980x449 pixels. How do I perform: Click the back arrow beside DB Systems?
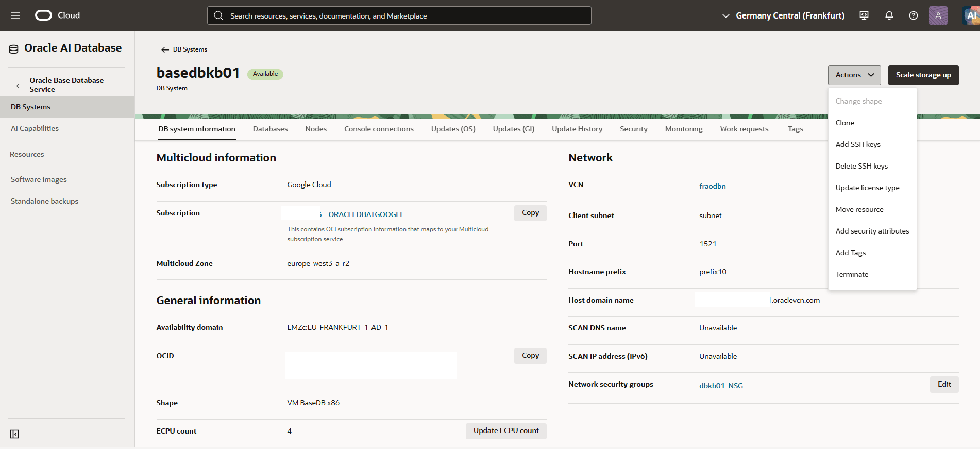click(x=165, y=49)
